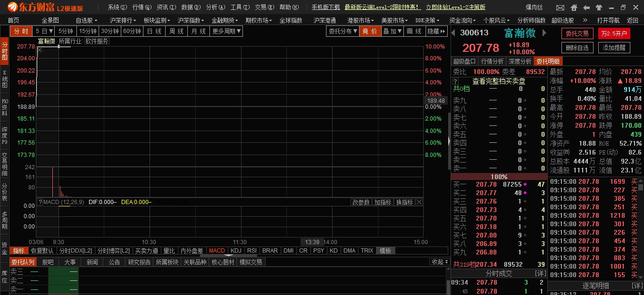The width and height of the screenshot is (644, 295).
Task: Select the KDJ indicator tab
Action: point(236,250)
